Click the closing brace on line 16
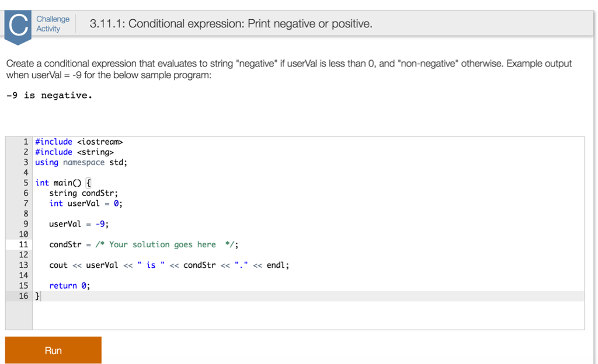The width and height of the screenshot is (598, 364). (x=37, y=296)
